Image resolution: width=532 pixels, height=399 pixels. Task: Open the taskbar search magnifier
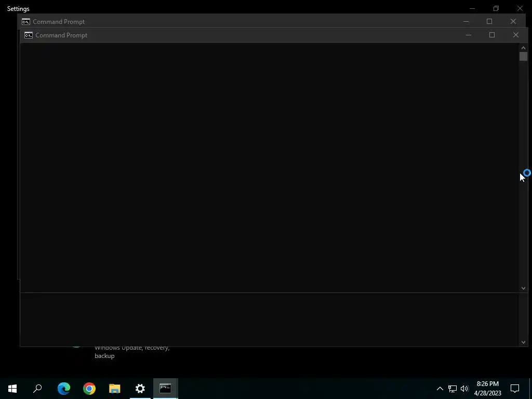tap(37, 389)
